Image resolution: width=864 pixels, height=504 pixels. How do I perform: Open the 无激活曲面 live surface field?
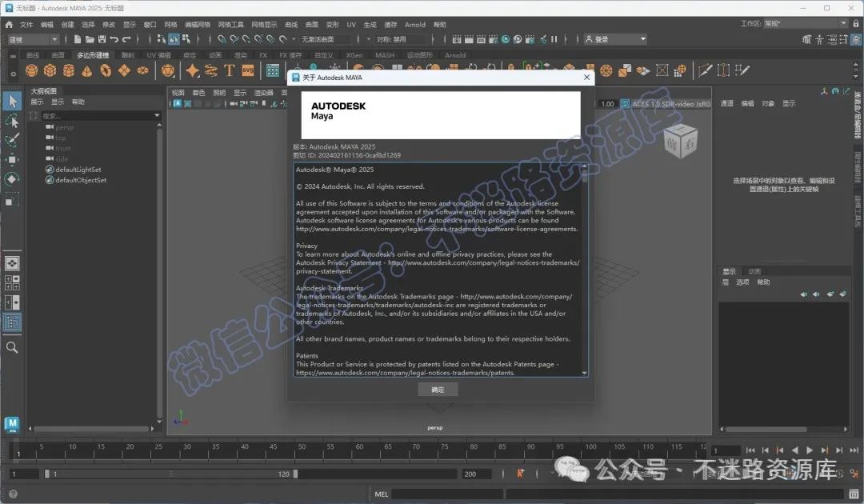coord(326,39)
